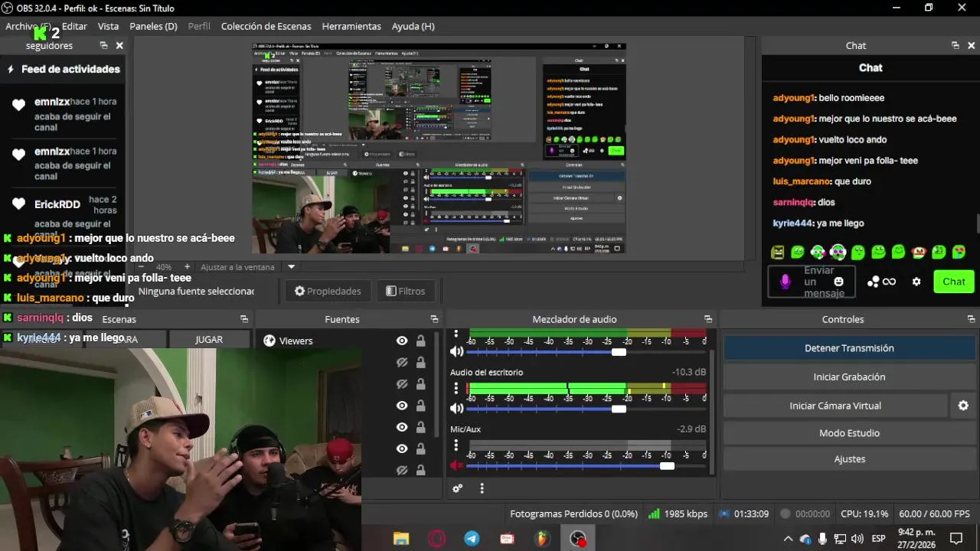Open channel points bubbles icon in chat

tap(873, 282)
